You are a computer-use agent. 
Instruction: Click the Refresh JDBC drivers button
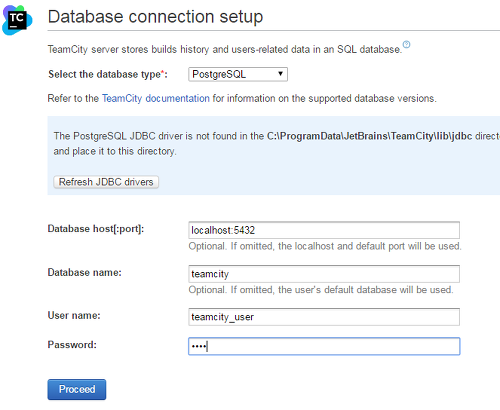tap(106, 182)
